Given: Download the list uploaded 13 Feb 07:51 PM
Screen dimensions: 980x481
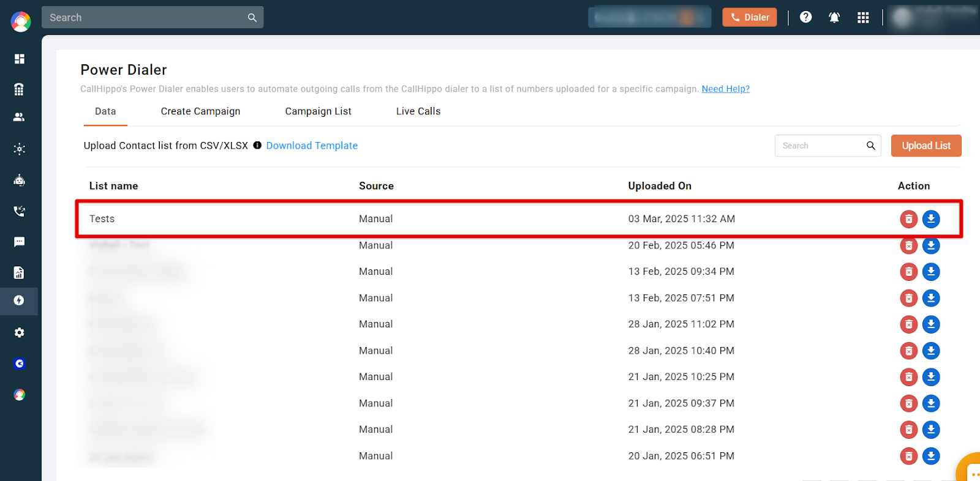Looking at the screenshot, I should coord(931,298).
